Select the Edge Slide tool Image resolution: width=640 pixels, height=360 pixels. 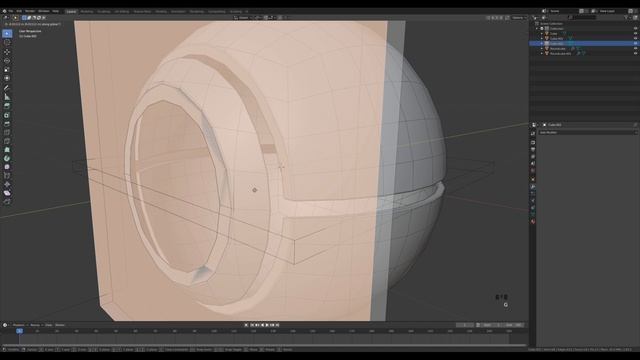[7, 176]
